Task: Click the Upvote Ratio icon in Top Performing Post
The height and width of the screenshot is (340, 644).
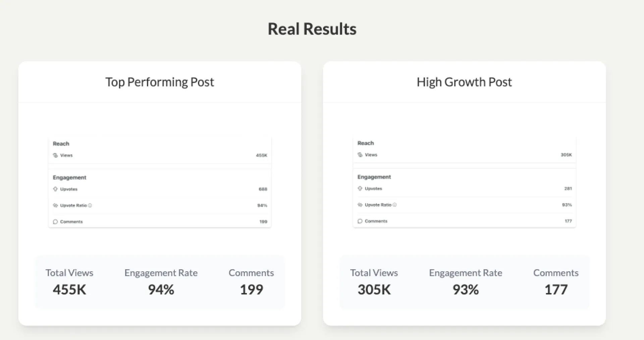Action: click(55, 206)
